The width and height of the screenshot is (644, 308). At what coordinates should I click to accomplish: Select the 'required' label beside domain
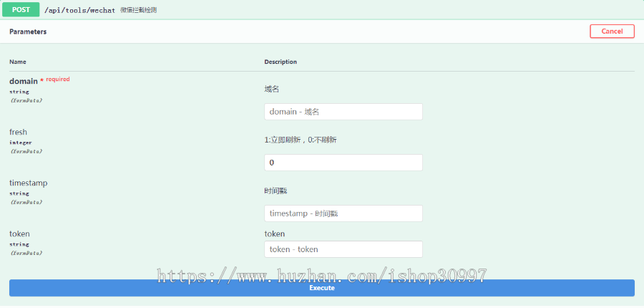point(57,79)
